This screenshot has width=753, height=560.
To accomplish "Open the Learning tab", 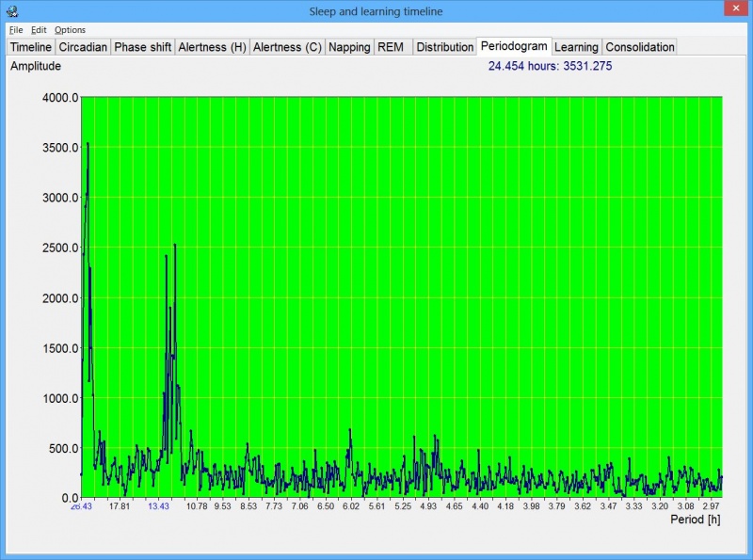I will pyautogui.click(x=576, y=46).
